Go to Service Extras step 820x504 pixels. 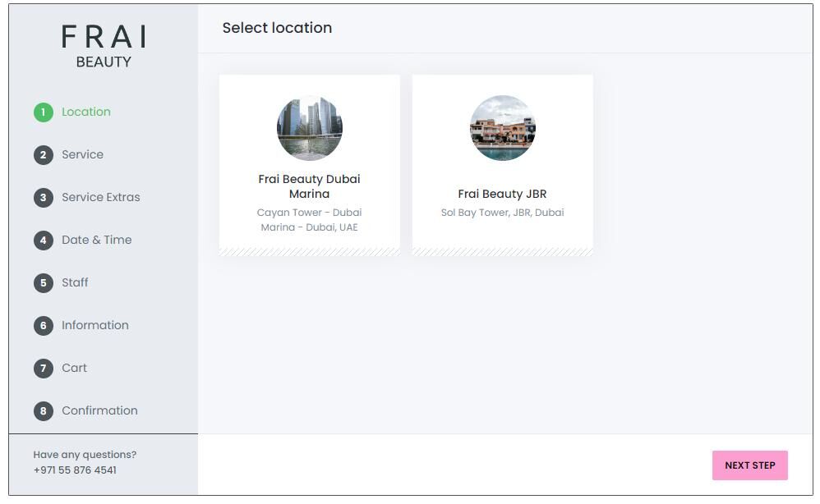(100, 197)
